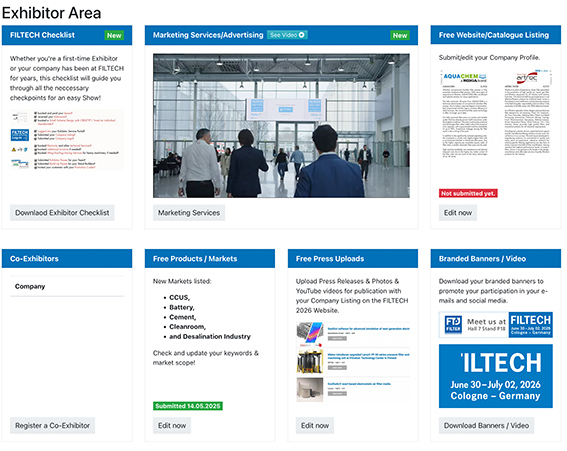567x451 pixels.
Task: Click Edit now under Free Press Uploads
Action: (315, 426)
